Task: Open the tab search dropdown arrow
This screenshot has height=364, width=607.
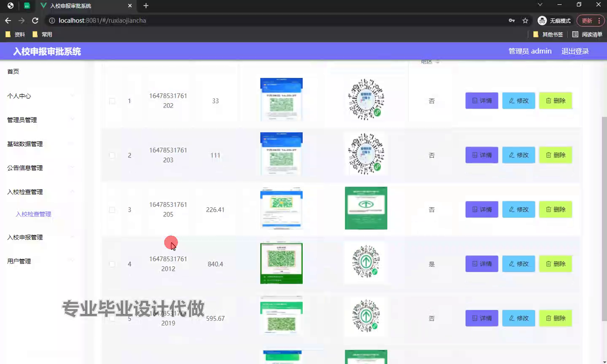Action: (540, 5)
